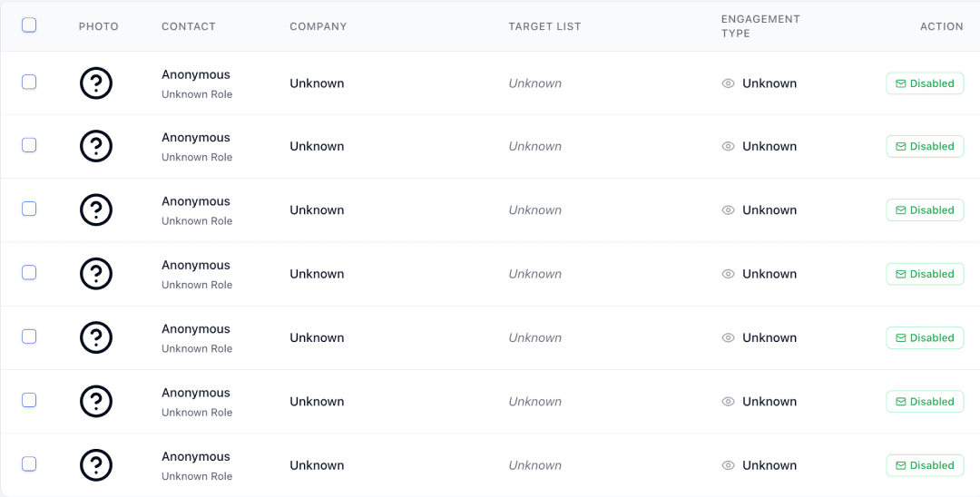
Task: Click the envelope icon on the first Disabled button
Action: point(901,83)
